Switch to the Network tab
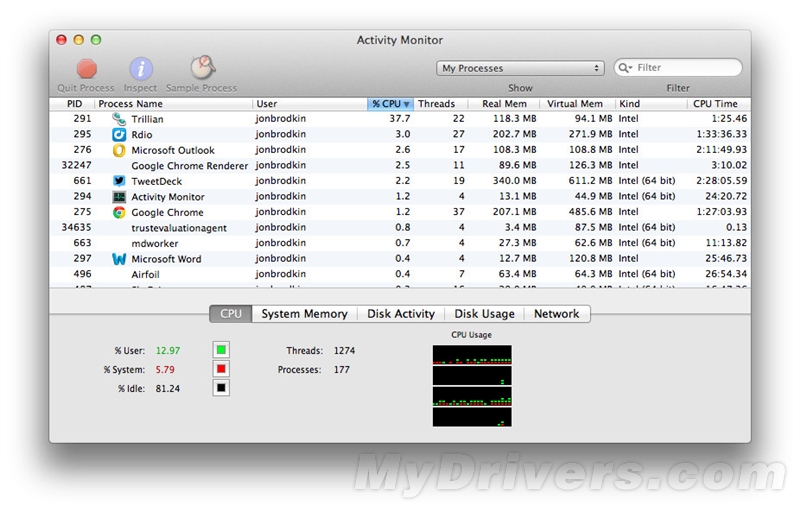The image size is (800, 511). pyautogui.click(x=557, y=314)
